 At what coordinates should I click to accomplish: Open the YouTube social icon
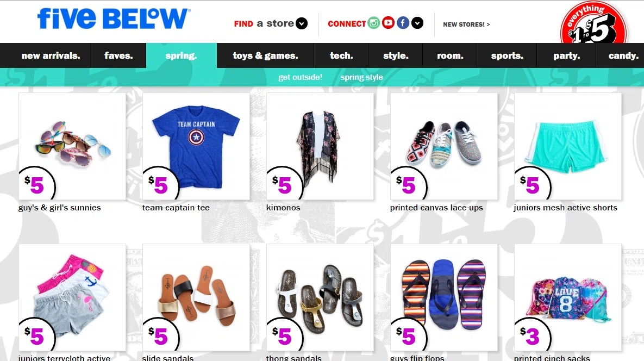388,23
